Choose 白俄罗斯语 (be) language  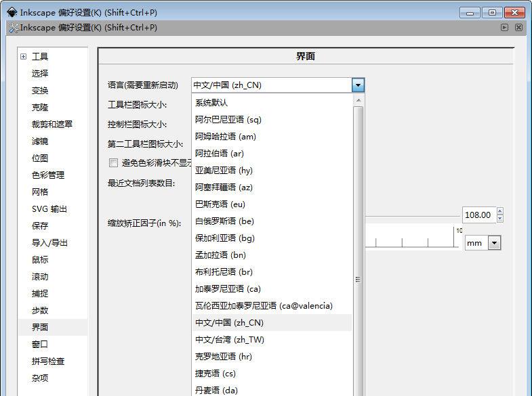[x=272, y=221]
